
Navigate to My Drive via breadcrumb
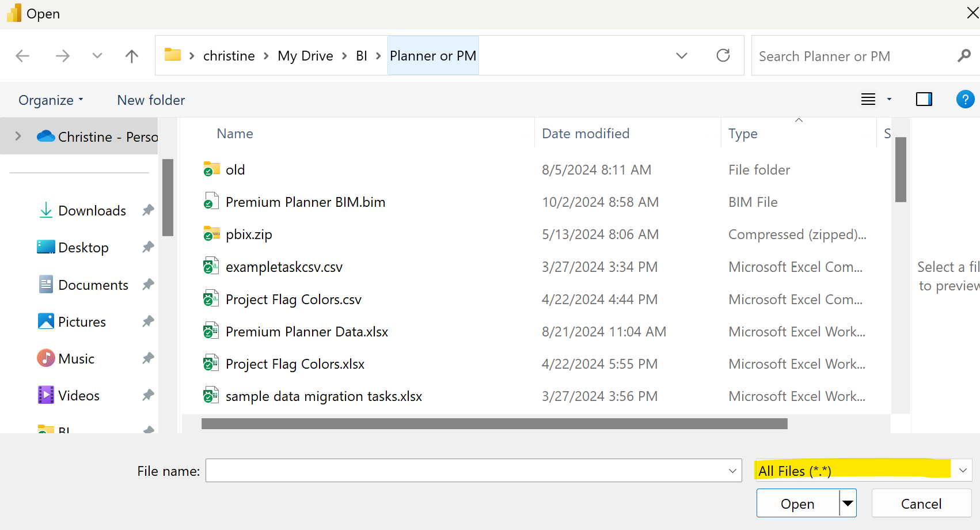click(305, 55)
